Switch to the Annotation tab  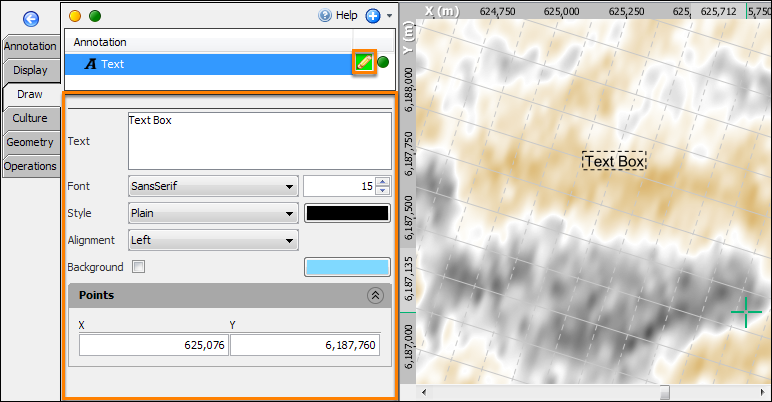(x=31, y=46)
